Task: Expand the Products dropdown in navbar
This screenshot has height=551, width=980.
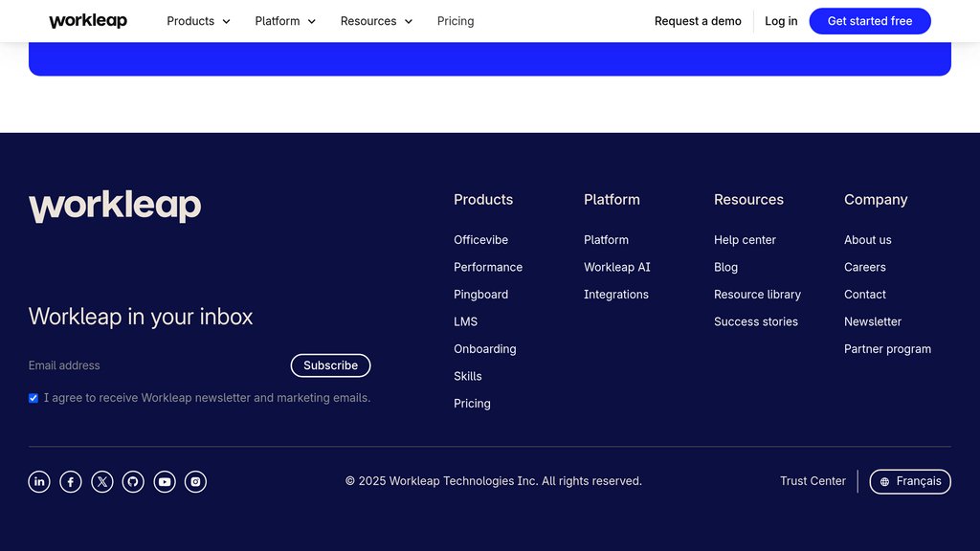Action: tap(198, 21)
